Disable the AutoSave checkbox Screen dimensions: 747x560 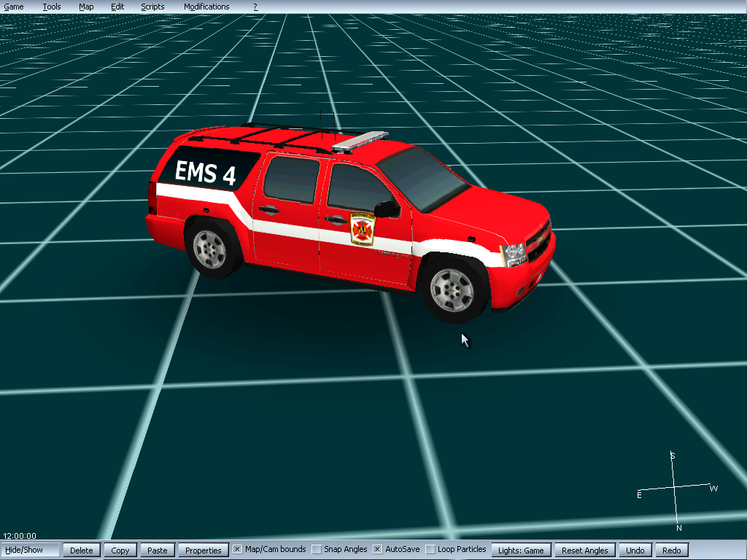[x=378, y=549]
